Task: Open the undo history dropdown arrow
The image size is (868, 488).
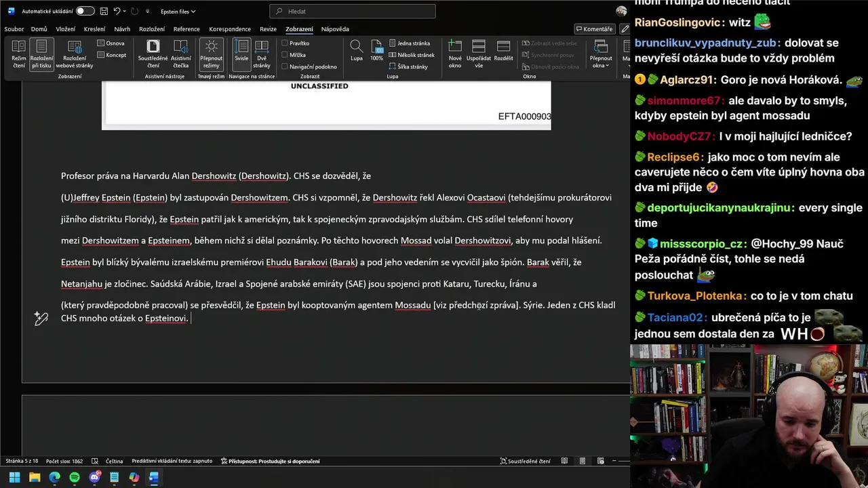Action: (x=125, y=12)
